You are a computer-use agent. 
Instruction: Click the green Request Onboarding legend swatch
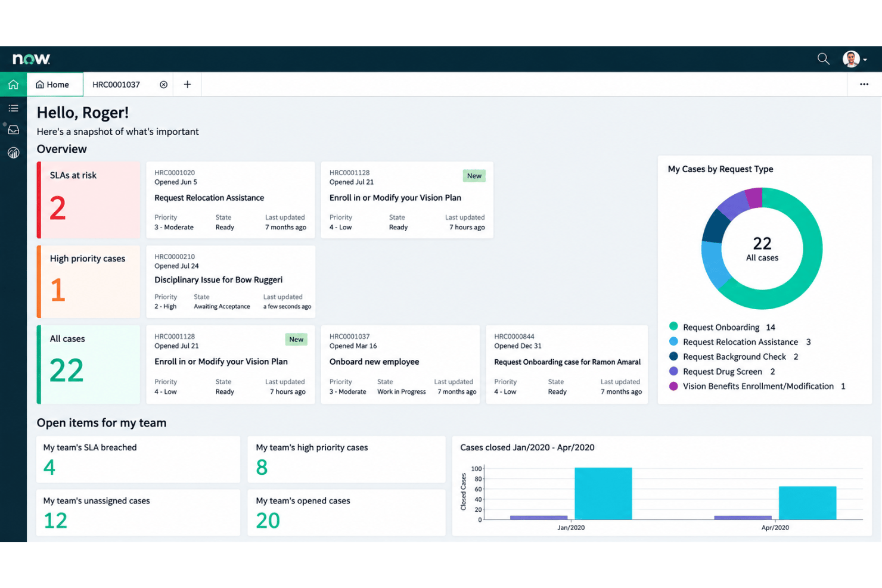tap(673, 326)
